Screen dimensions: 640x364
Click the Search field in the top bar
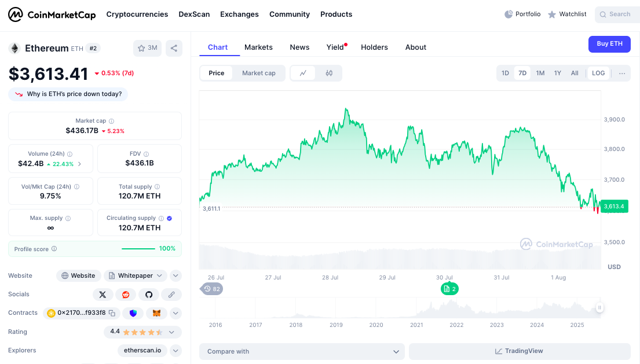[617, 14]
